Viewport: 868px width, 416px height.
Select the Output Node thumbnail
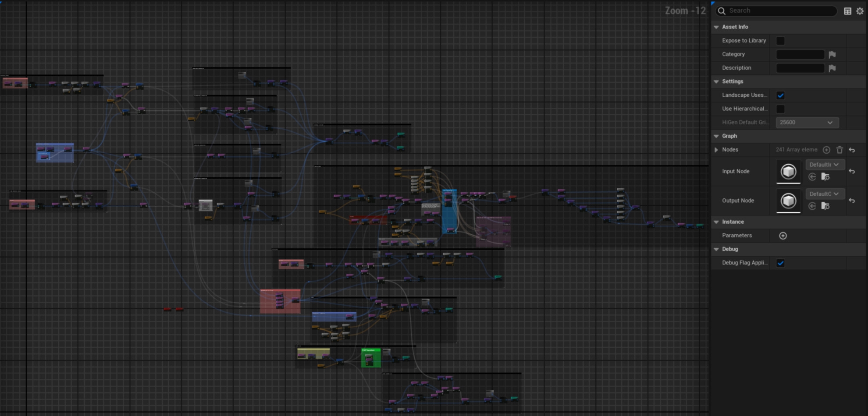(x=788, y=201)
